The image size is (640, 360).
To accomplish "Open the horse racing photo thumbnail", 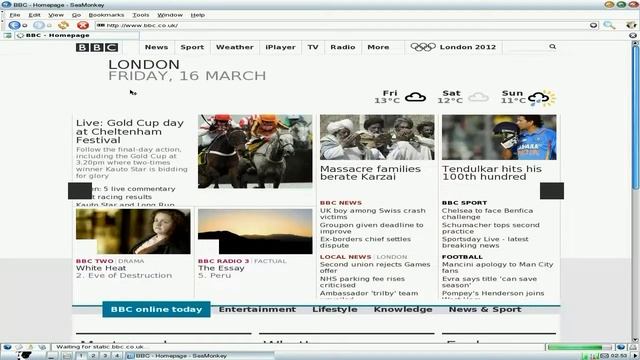I will (255, 151).
